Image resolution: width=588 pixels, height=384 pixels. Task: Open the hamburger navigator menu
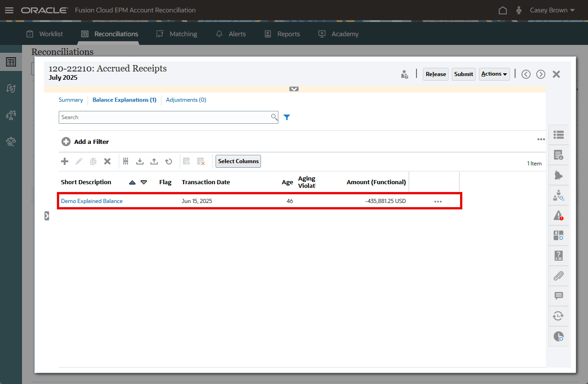(9, 10)
